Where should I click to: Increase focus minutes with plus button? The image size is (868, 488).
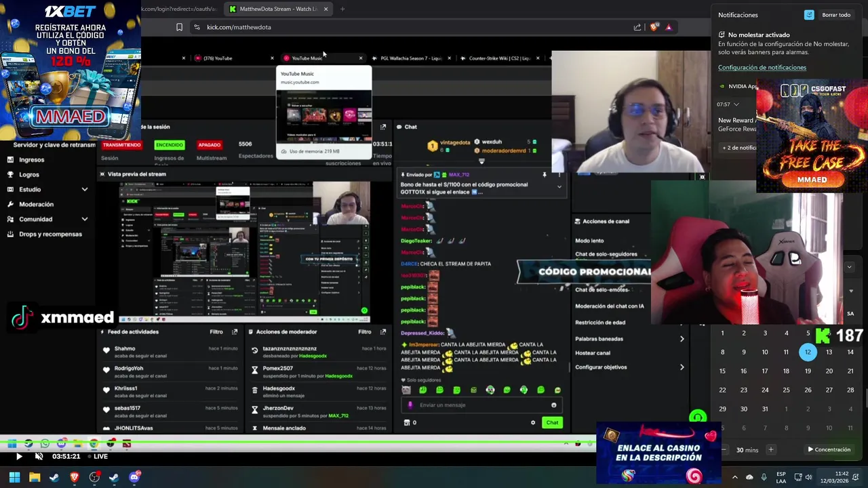pyautogui.click(x=770, y=450)
